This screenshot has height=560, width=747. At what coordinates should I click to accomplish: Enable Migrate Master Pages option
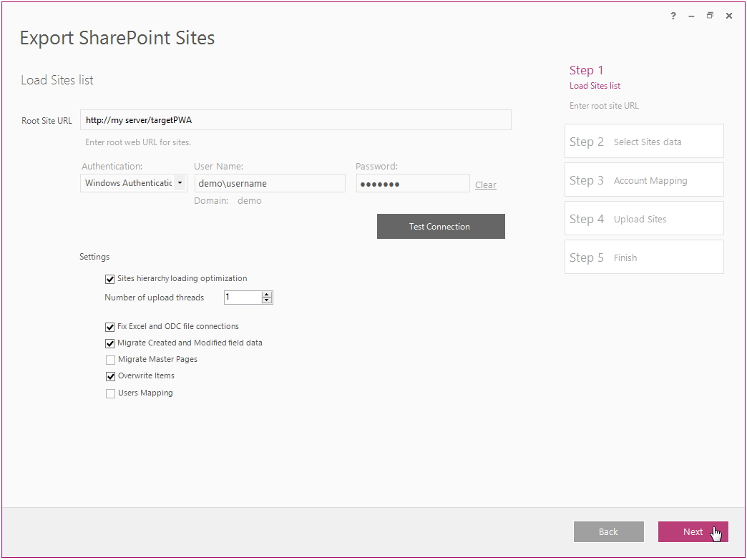coord(110,360)
